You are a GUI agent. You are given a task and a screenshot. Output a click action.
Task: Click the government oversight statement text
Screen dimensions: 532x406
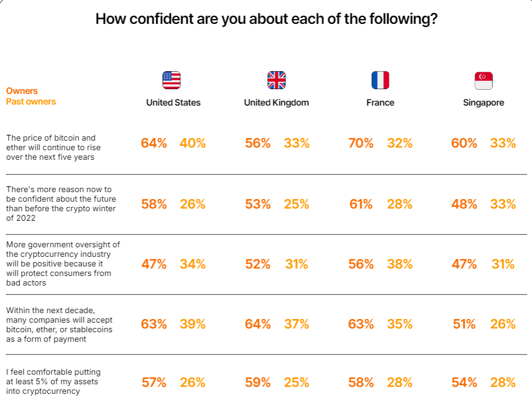[x=63, y=264]
